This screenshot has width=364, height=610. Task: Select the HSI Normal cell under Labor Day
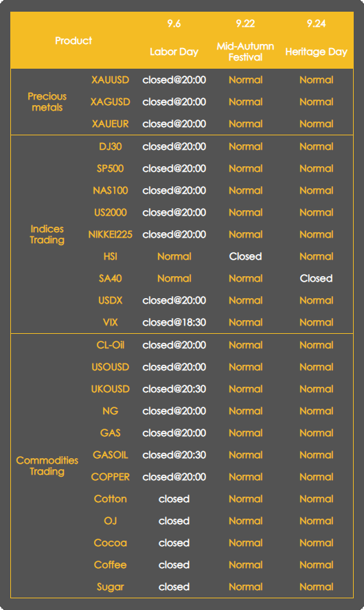pyautogui.click(x=174, y=256)
